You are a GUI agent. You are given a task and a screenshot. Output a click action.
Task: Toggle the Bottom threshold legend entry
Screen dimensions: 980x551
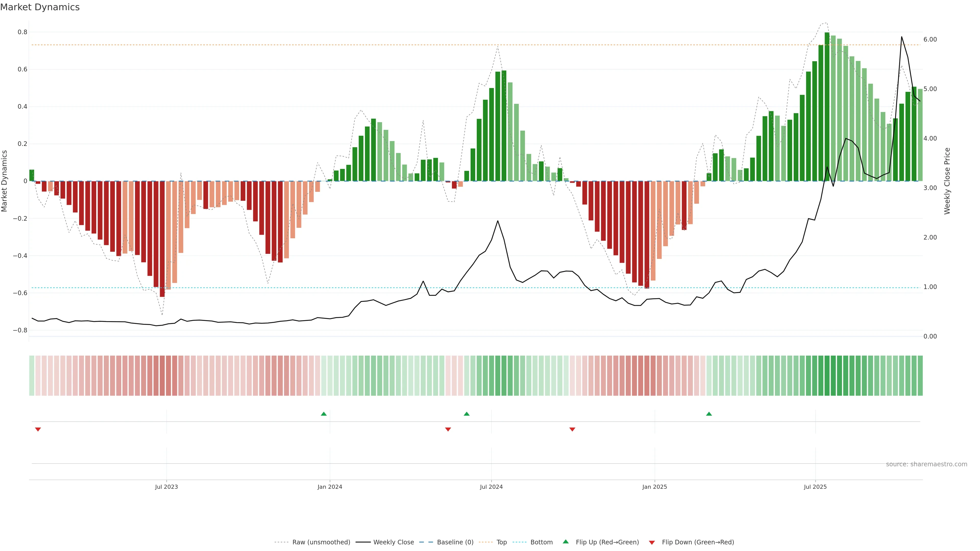[541, 542]
